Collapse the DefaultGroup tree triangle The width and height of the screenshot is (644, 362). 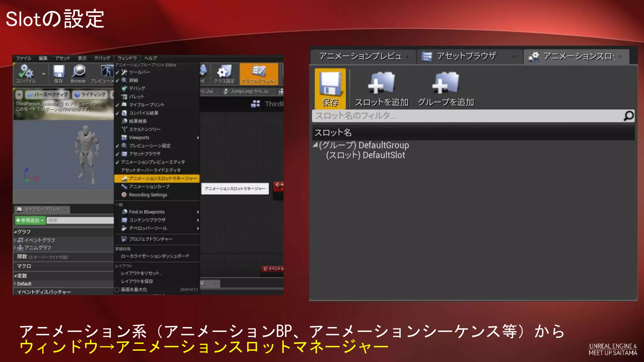coord(315,145)
